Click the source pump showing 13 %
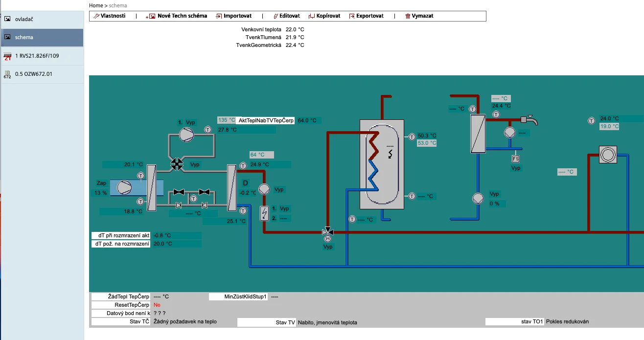The image size is (644, 340). coord(124,187)
